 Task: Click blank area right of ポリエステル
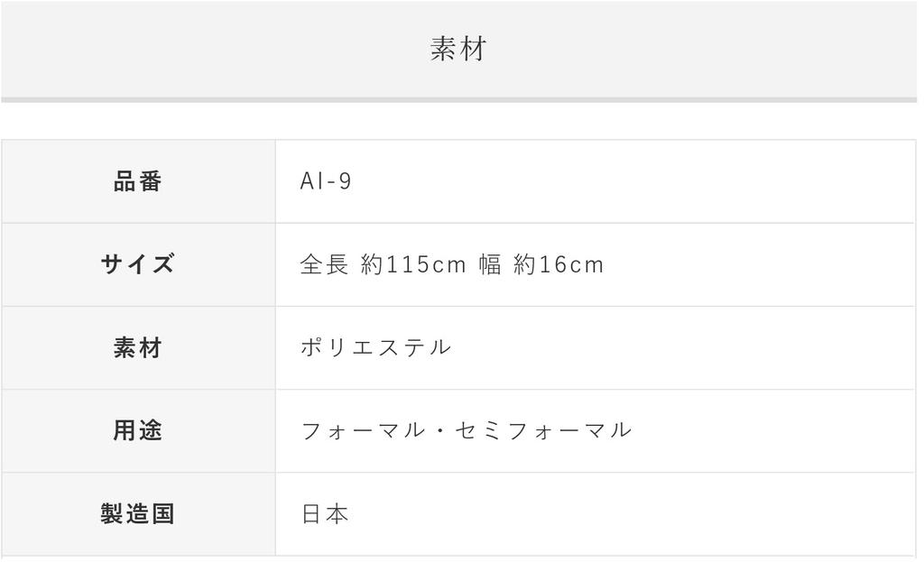[677, 347]
